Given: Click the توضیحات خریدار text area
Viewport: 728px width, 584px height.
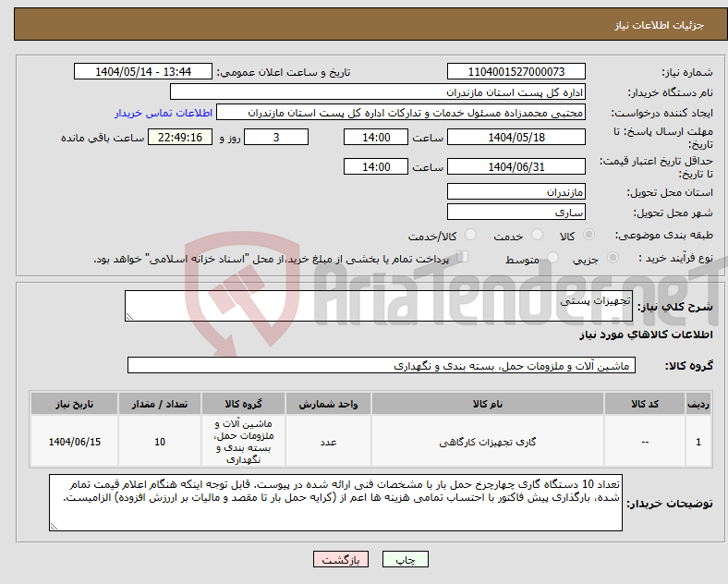Looking at the screenshot, I should [335, 503].
